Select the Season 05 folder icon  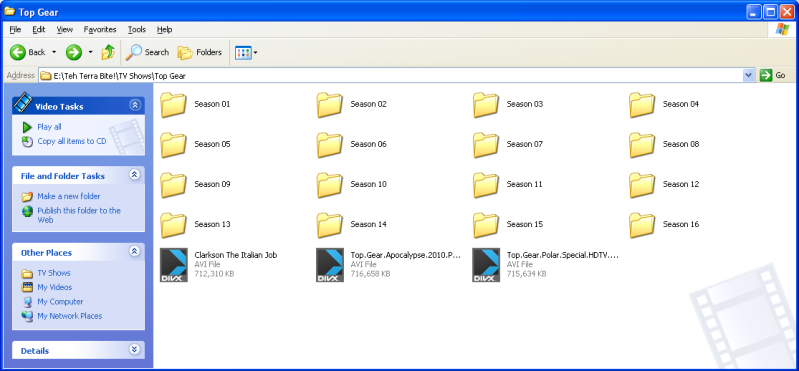pyautogui.click(x=173, y=145)
